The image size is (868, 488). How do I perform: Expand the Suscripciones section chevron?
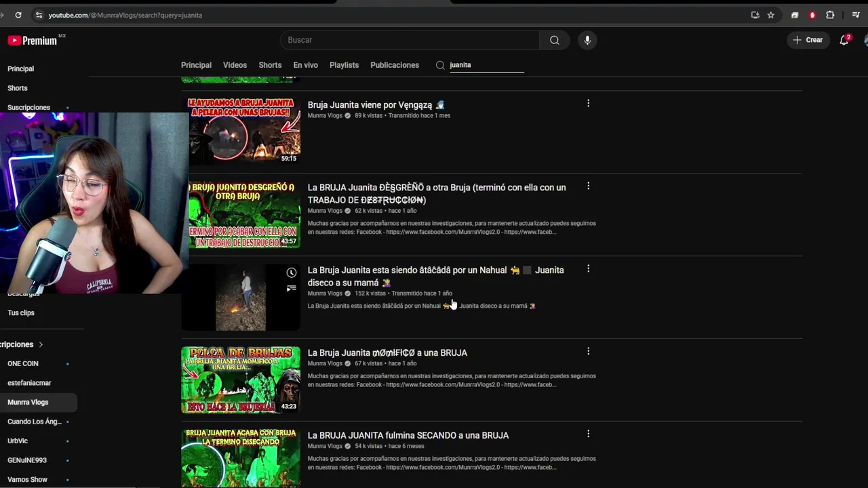[41, 344]
